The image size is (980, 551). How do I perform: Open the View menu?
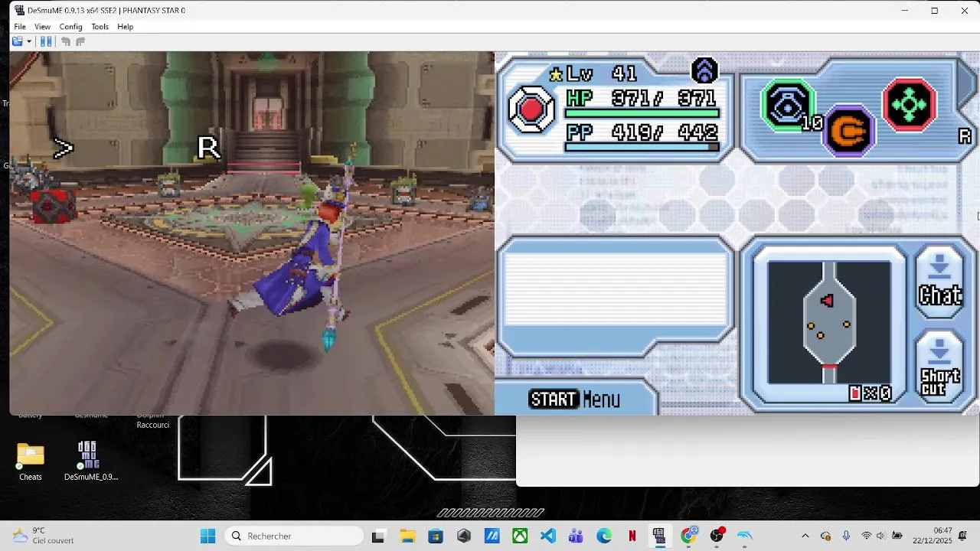42,27
